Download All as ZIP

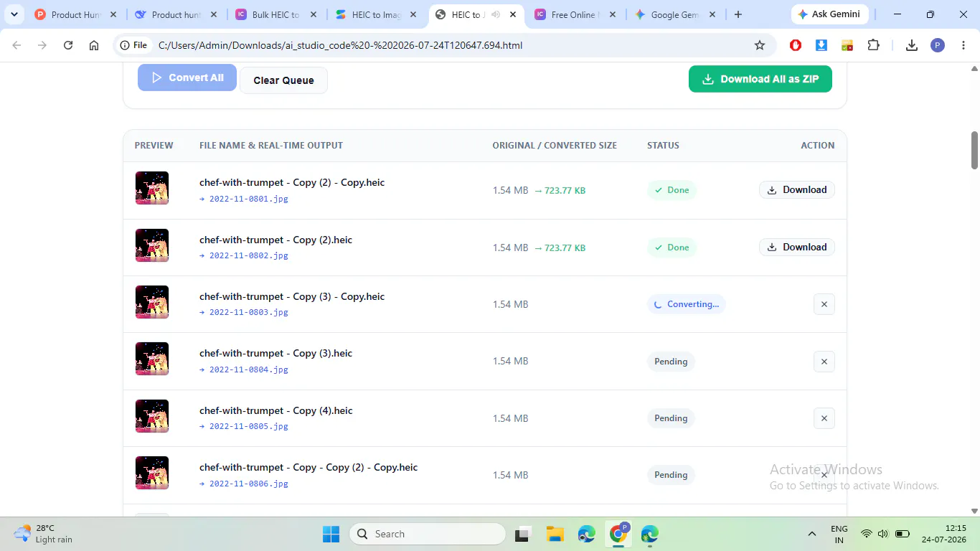(x=760, y=79)
